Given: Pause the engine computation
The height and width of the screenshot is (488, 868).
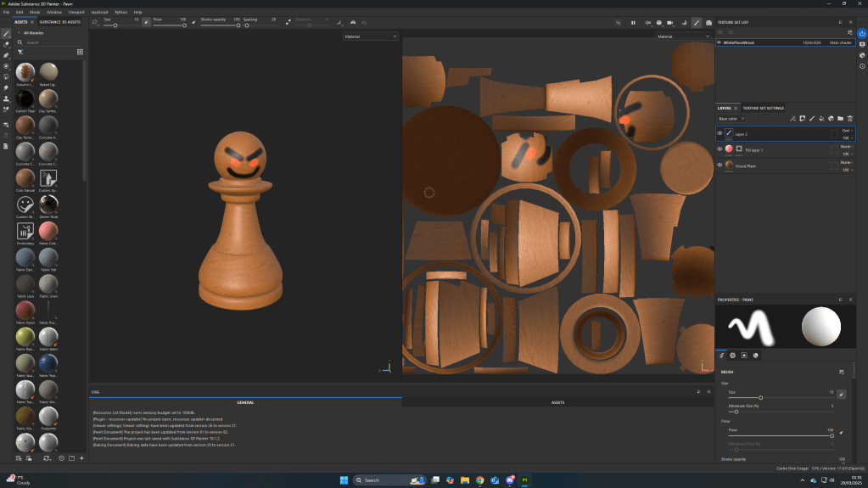Looking at the screenshot, I should 633,22.
